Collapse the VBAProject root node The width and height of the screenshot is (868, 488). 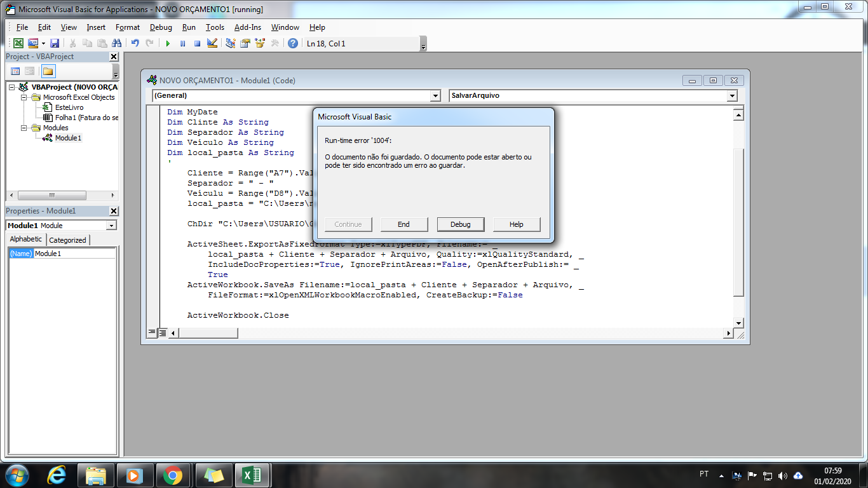tap(12, 87)
